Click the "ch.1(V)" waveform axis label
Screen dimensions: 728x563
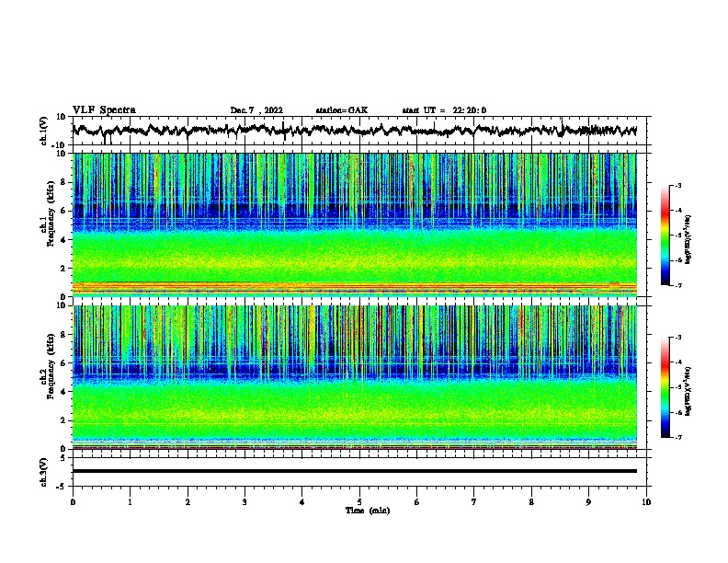click(44, 131)
